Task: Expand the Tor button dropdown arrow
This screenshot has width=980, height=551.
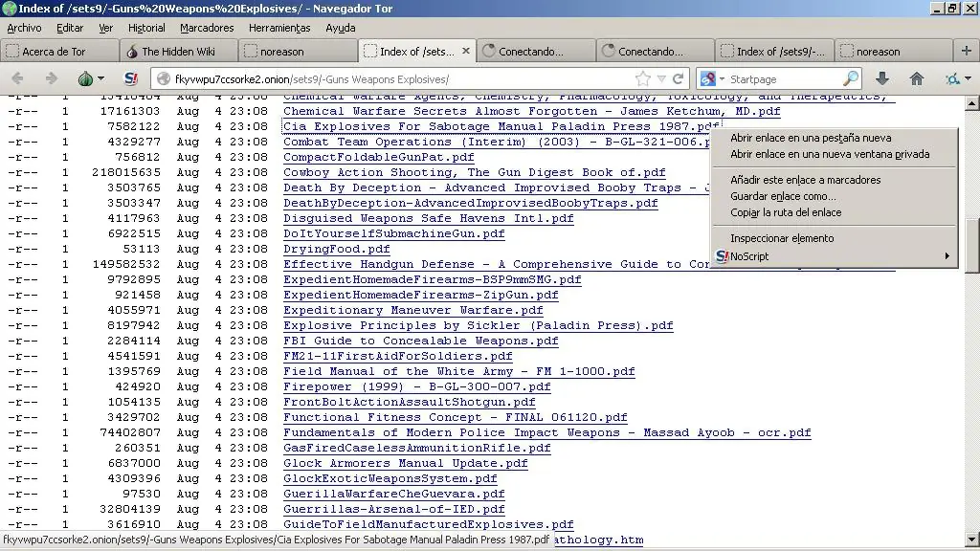Action: (100, 78)
